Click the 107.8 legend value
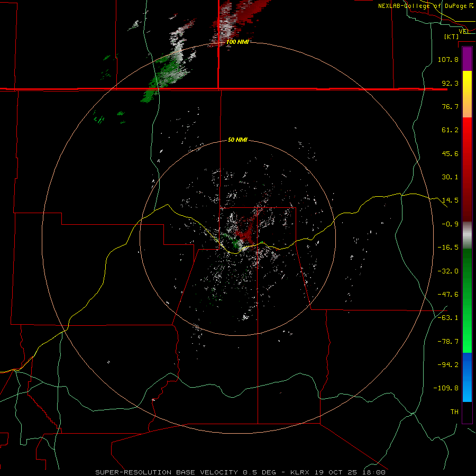 pyautogui.click(x=448, y=59)
